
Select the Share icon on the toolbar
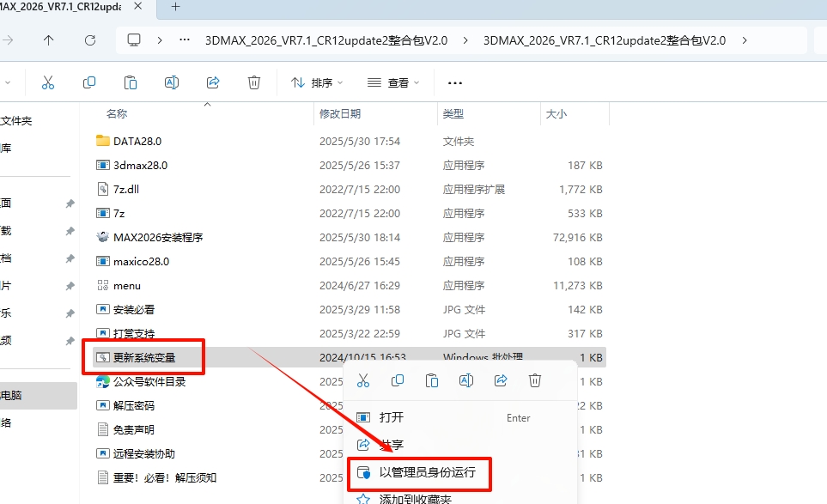click(x=212, y=82)
